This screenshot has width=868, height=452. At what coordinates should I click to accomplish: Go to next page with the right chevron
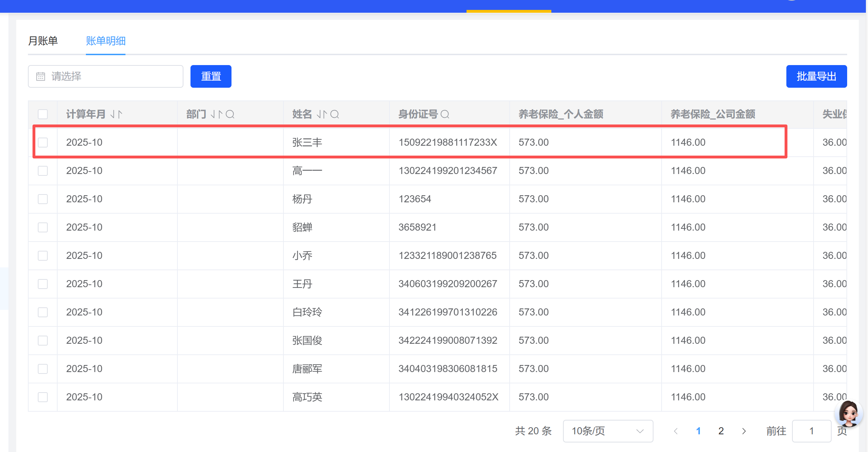coord(744,431)
